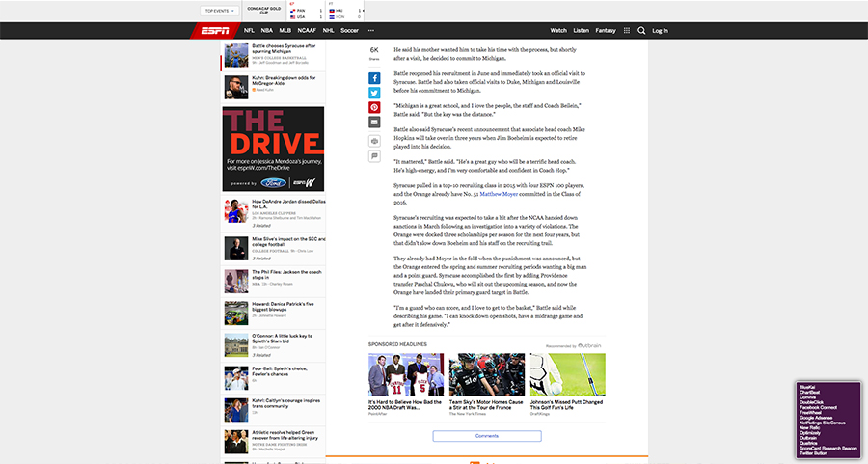This screenshot has height=464, width=868.
Task: Open sponsored 2000 NBA Draft headline
Action: coord(405,405)
